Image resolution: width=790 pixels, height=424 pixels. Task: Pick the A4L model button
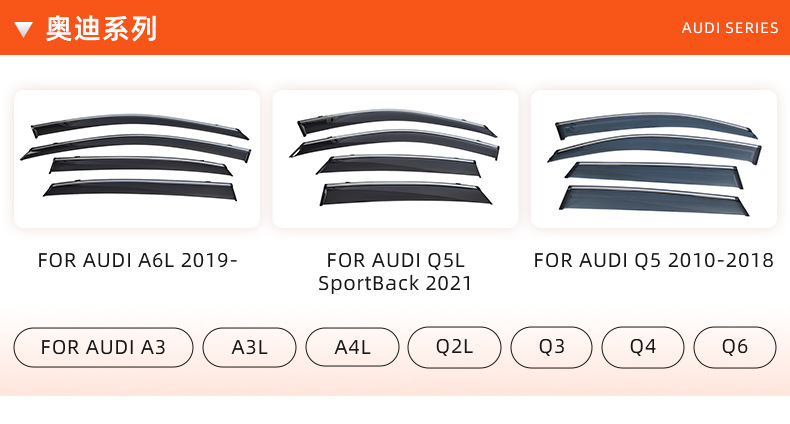click(x=352, y=347)
